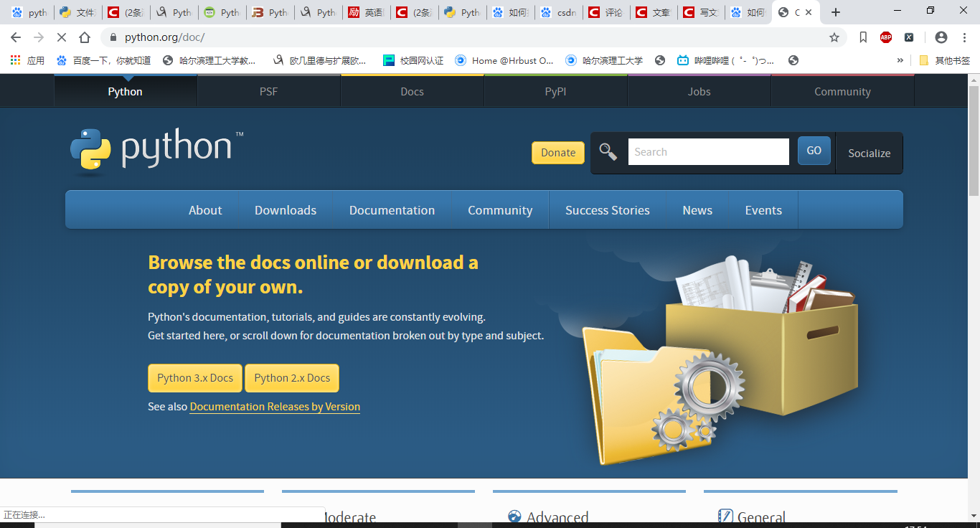Click the docs box and gears illustration
Screen dimensions: 980x528
pyautogui.click(x=719, y=359)
